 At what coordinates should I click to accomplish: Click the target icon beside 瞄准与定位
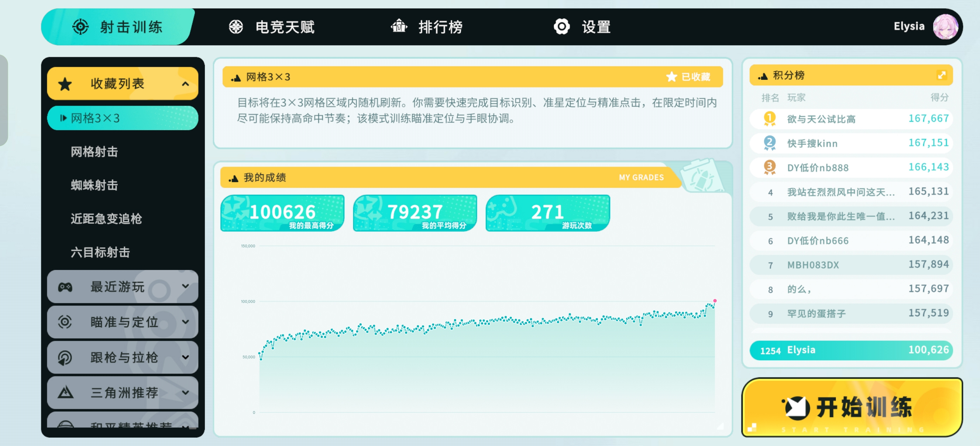65,322
